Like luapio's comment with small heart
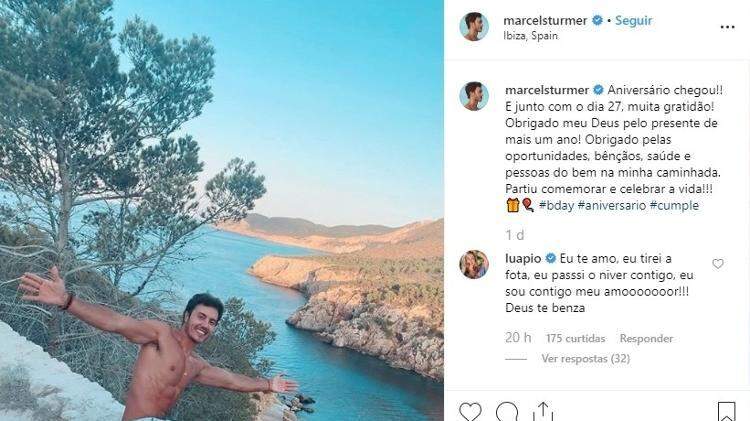Viewport: 750px width, 421px height. (x=718, y=264)
